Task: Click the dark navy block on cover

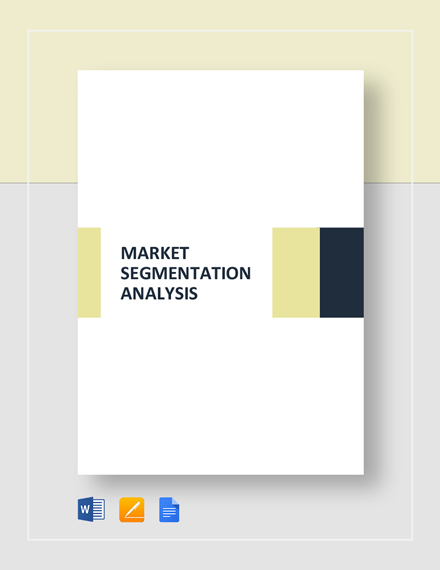Action: pos(342,273)
